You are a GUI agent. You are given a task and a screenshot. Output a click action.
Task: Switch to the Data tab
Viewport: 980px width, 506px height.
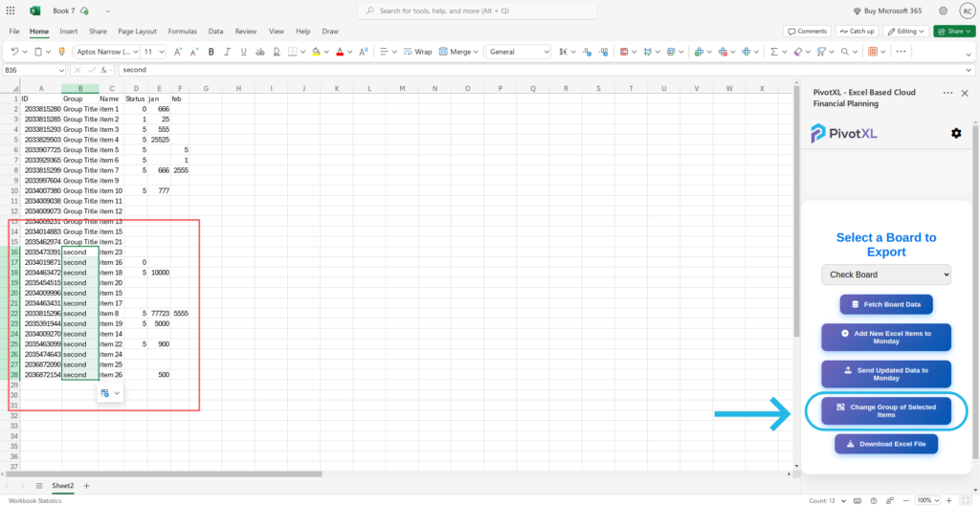(x=215, y=32)
